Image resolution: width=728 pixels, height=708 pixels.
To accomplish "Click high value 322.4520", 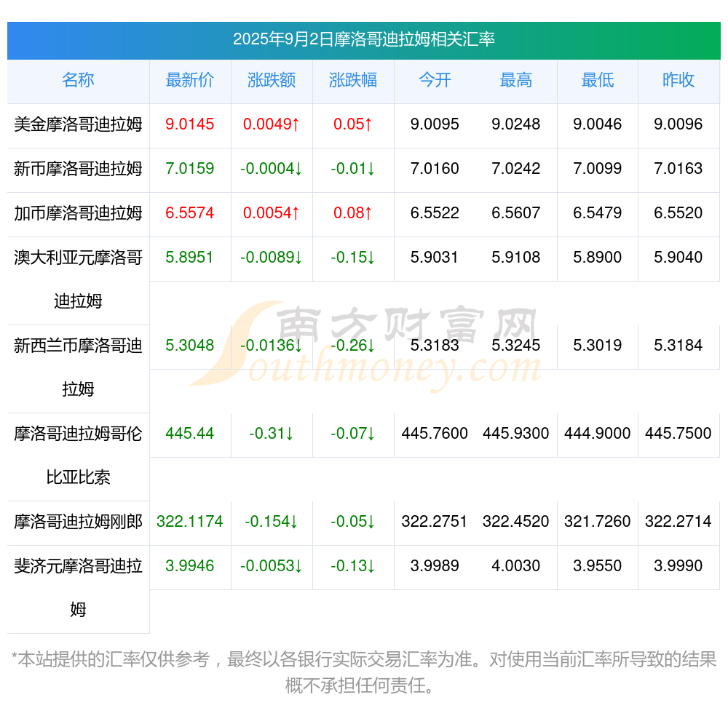I will click(x=516, y=522).
